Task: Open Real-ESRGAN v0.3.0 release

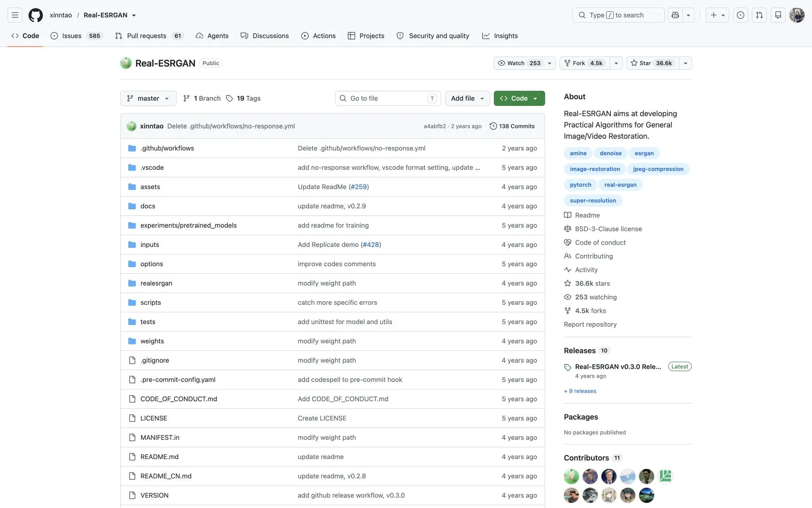Action: click(618, 366)
